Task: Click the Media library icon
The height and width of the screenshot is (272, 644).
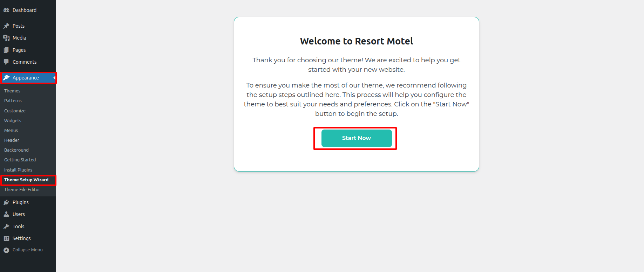Action: click(6, 38)
